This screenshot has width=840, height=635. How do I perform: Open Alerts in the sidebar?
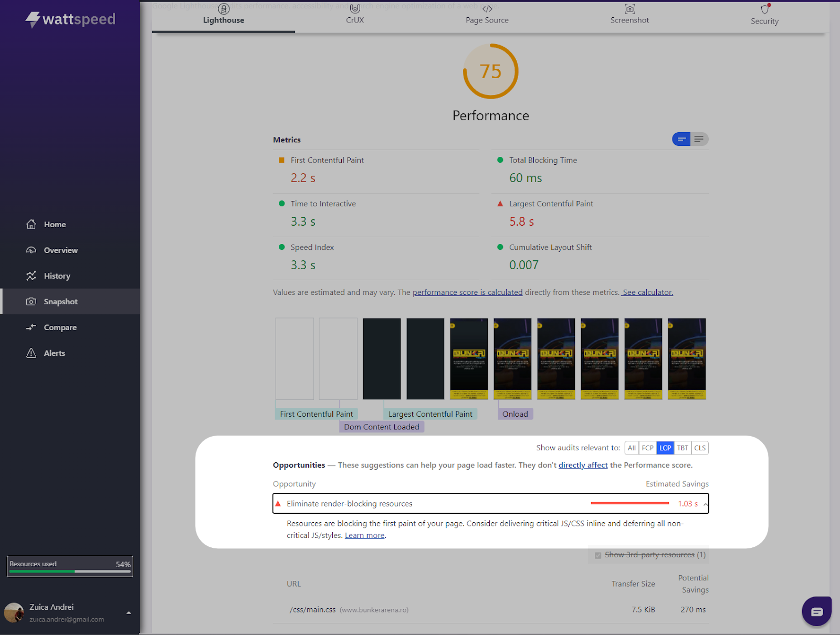[x=70, y=353]
